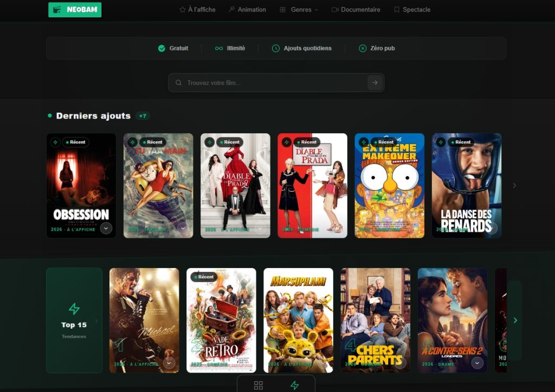
Task: Expand chevron on Tu as la main card
Action: coord(183,228)
